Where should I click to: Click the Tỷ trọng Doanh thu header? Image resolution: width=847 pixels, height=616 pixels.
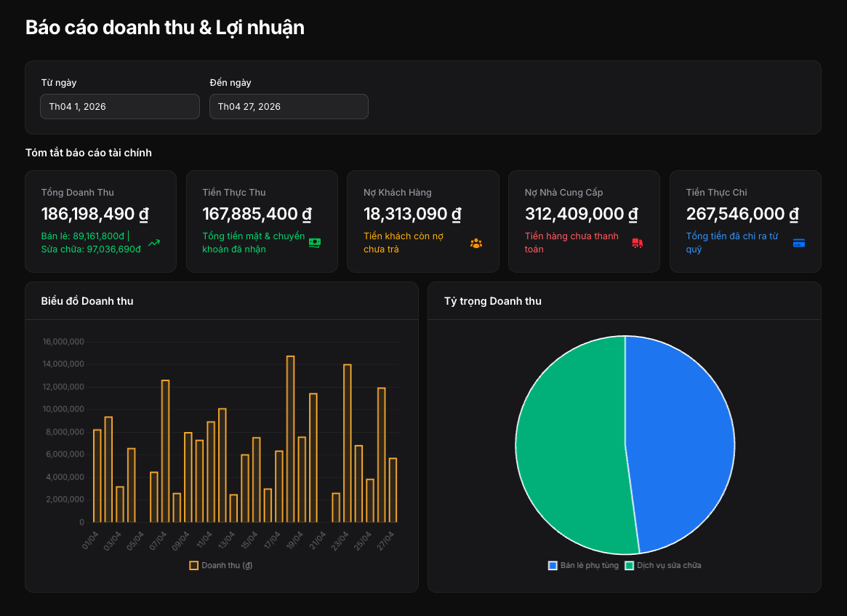coord(493,301)
